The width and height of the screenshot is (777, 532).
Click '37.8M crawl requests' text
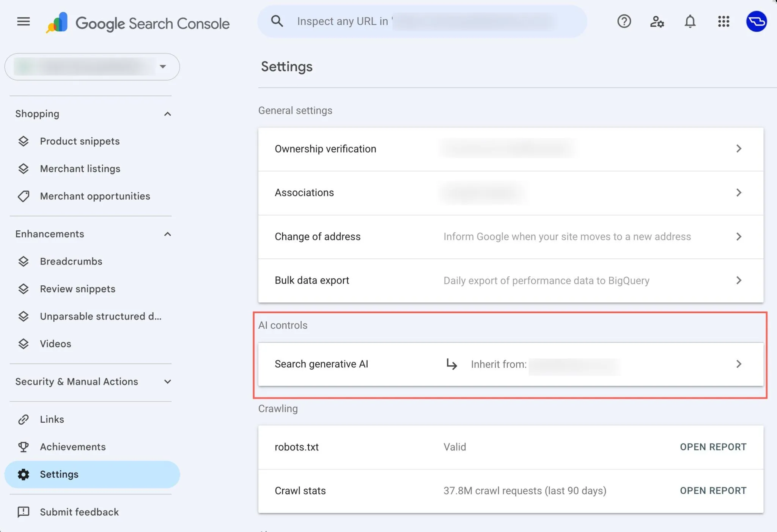tap(525, 491)
